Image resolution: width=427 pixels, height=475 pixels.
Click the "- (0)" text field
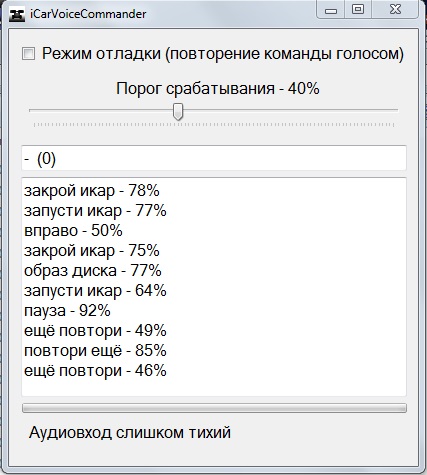[x=214, y=158]
